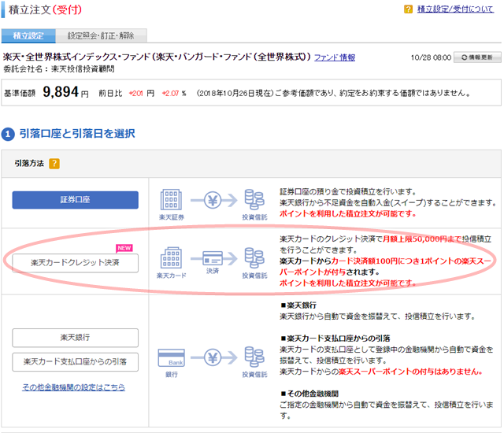Click the 積立注文(受付) page title
The image size is (504, 433).
46,9
